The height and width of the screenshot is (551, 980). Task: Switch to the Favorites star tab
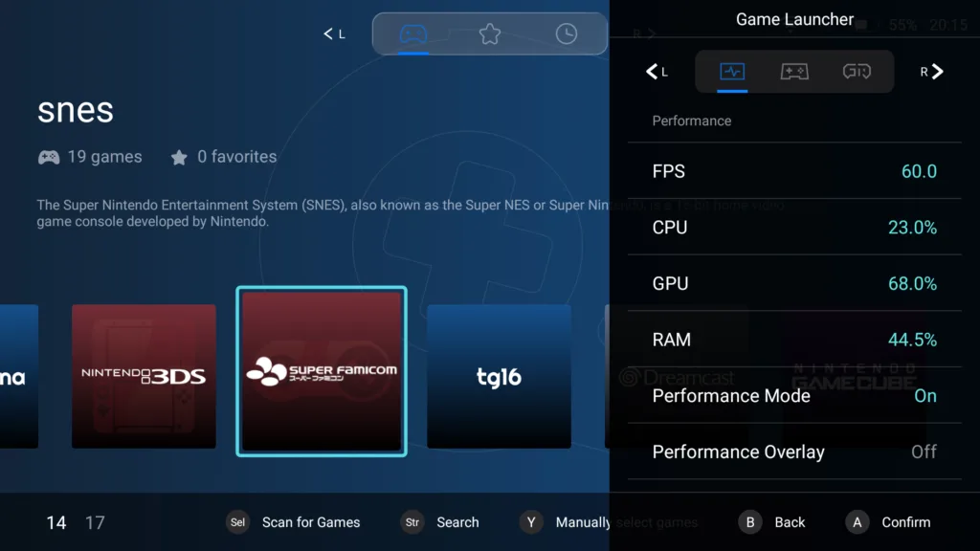(490, 33)
